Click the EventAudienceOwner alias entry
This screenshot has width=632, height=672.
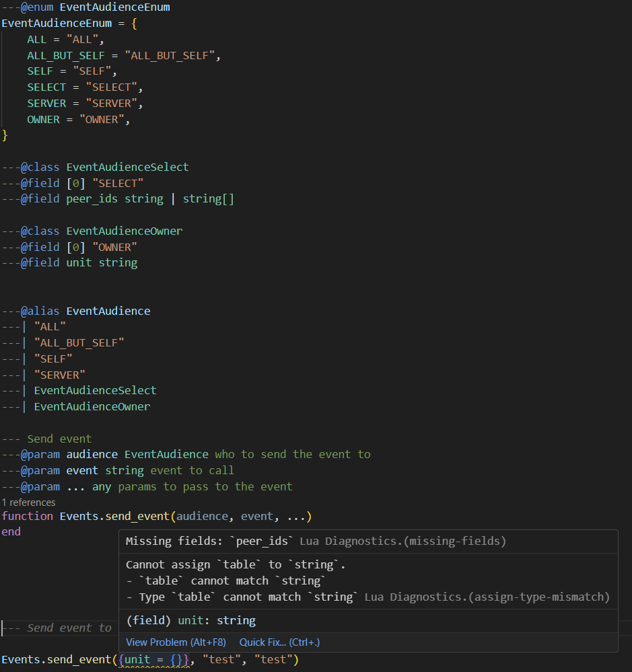click(x=92, y=406)
